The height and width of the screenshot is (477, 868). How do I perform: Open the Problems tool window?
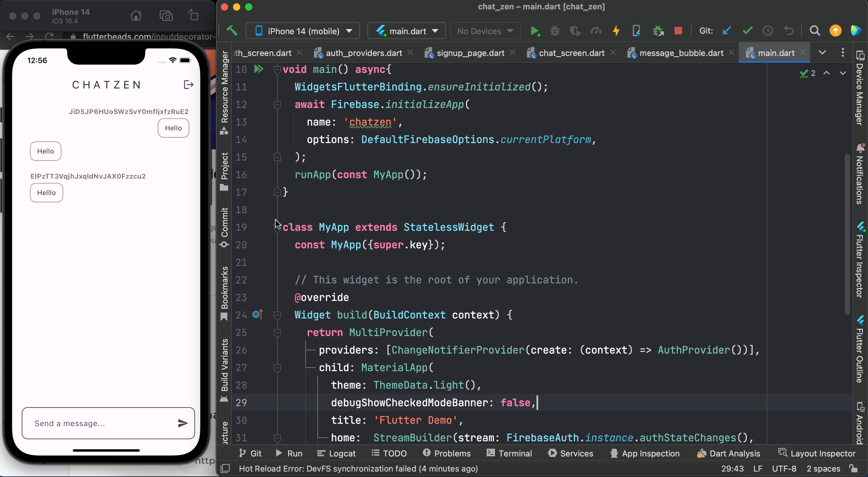[x=447, y=453]
